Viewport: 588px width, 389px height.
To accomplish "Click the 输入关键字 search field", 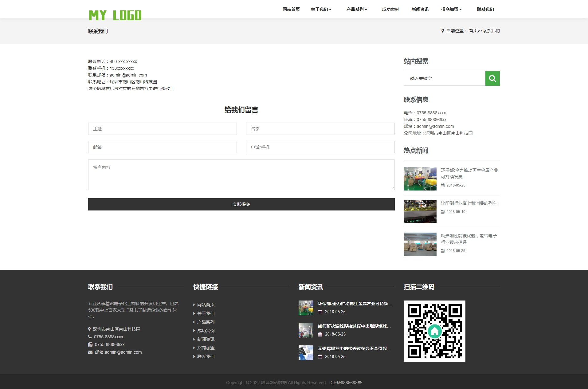I will tap(445, 78).
